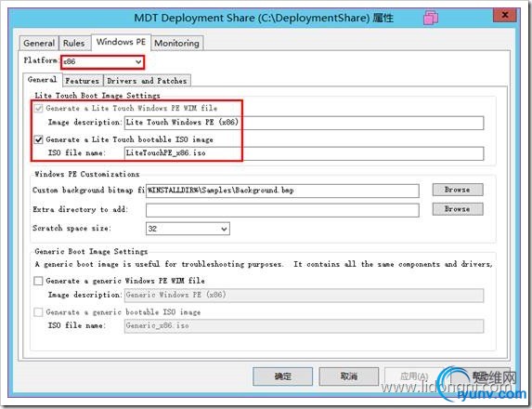Screen dimensions: 532x409
Task: Click the Lite Touch Image description field
Action: click(304, 123)
